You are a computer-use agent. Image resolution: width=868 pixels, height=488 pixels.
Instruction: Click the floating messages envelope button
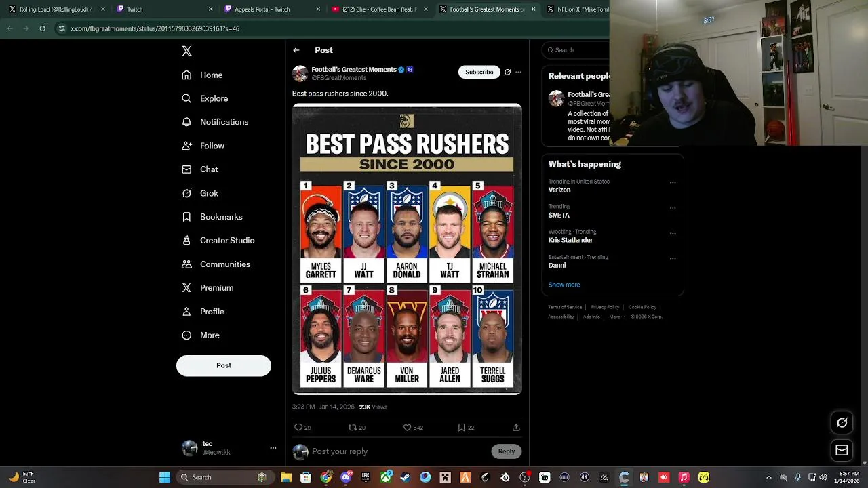coord(842,450)
